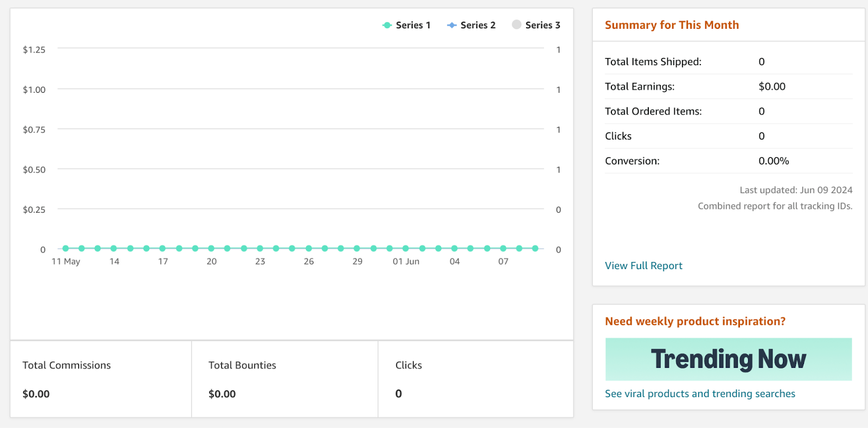The width and height of the screenshot is (868, 428).
Task: Toggle Series 2 legend marker
Action: click(x=451, y=25)
